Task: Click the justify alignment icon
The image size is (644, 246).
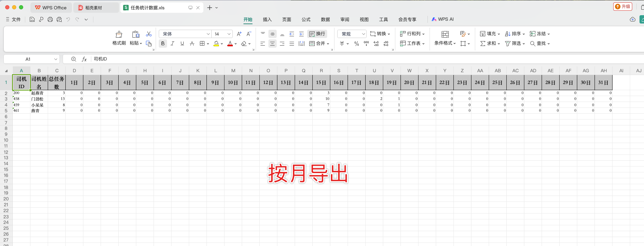Action: (x=292, y=44)
